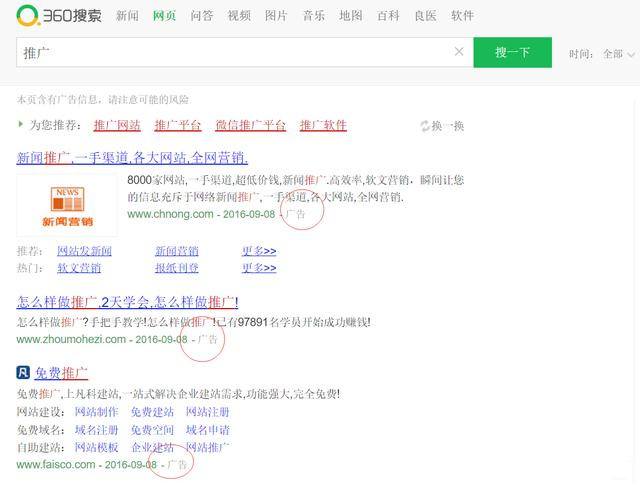Click the 360搜索 logo
640x483 pixels.
click(59, 16)
